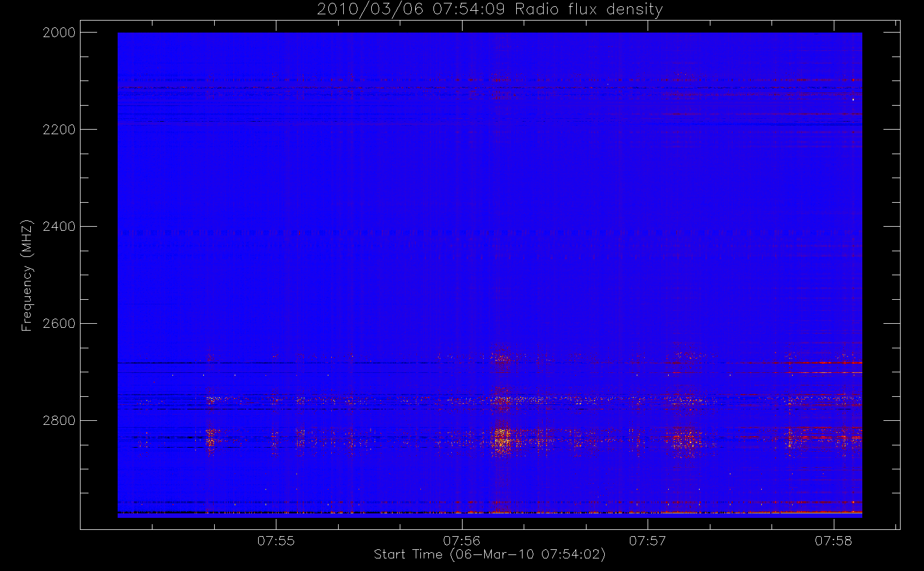Click the "Frequency (MHz)" axis label

pyautogui.click(x=26, y=275)
